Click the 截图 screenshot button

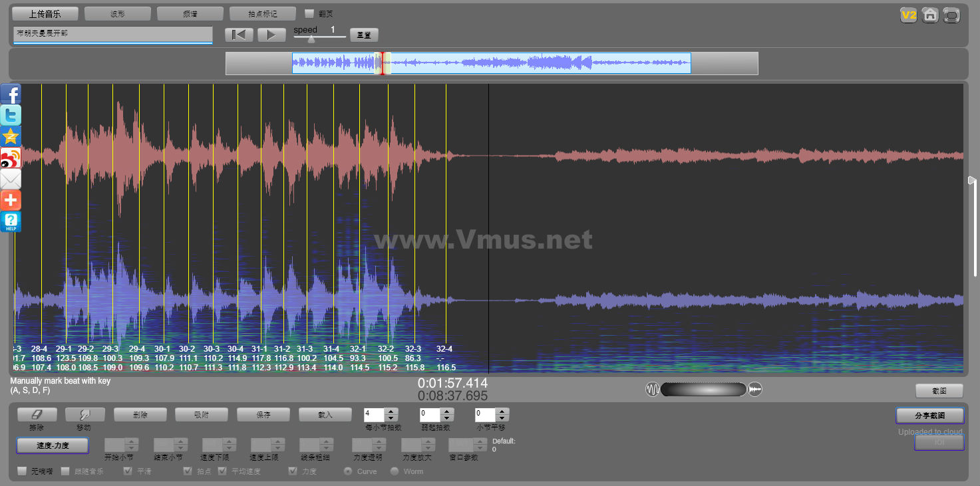click(x=939, y=391)
